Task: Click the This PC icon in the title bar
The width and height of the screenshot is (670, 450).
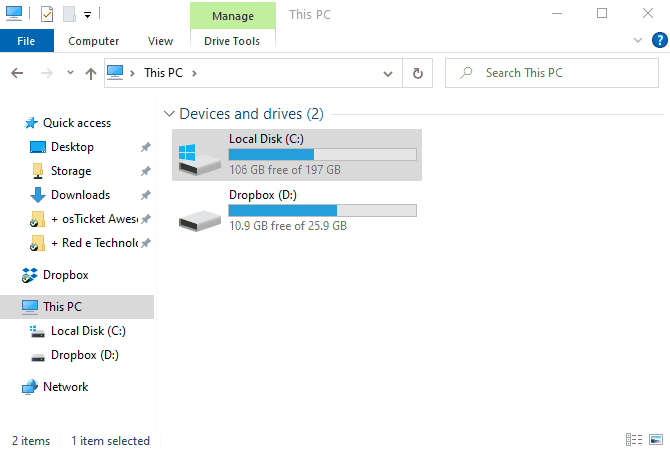Action: (14, 13)
